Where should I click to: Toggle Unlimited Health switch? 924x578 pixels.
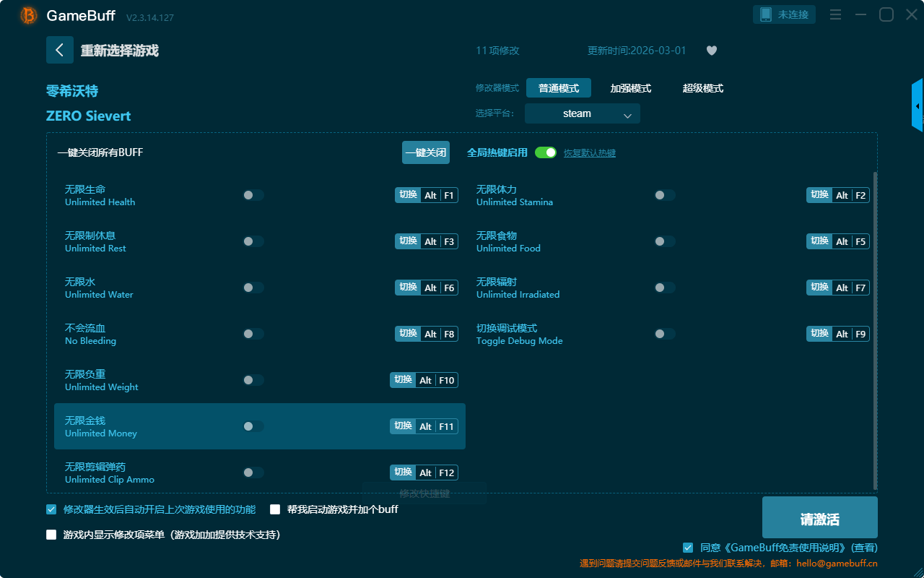[x=253, y=195]
